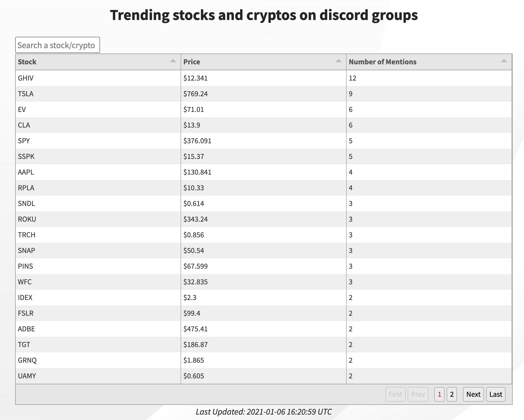The image size is (524, 420).
Task: Click the Trending stocks and cryptos heading
Action: 264,15
